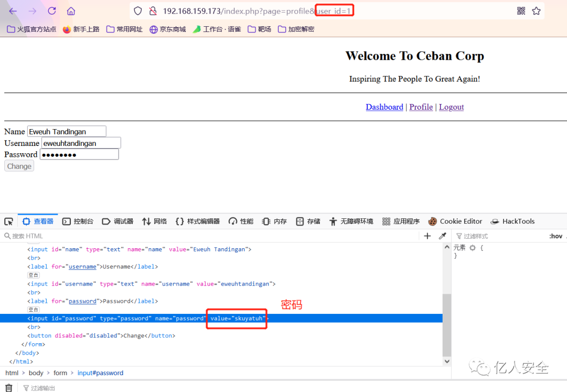
Task: Click the plus icon to create new node
Action: [427, 236]
